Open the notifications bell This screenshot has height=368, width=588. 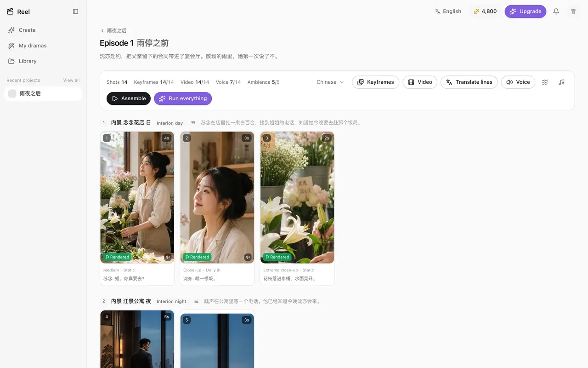[x=556, y=11]
